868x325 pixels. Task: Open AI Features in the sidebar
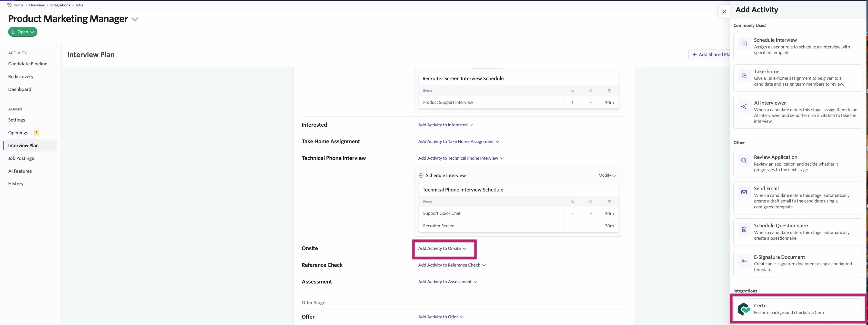click(x=20, y=171)
